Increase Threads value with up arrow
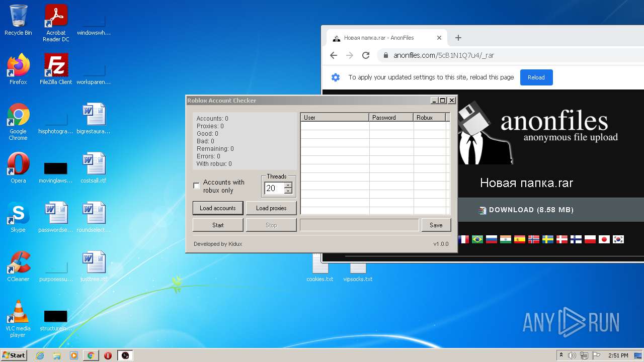 click(288, 185)
